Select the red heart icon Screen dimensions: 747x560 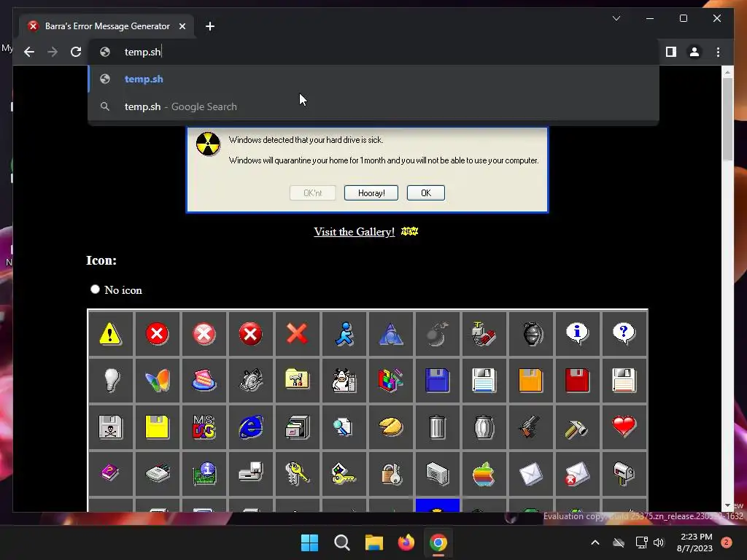624,426
